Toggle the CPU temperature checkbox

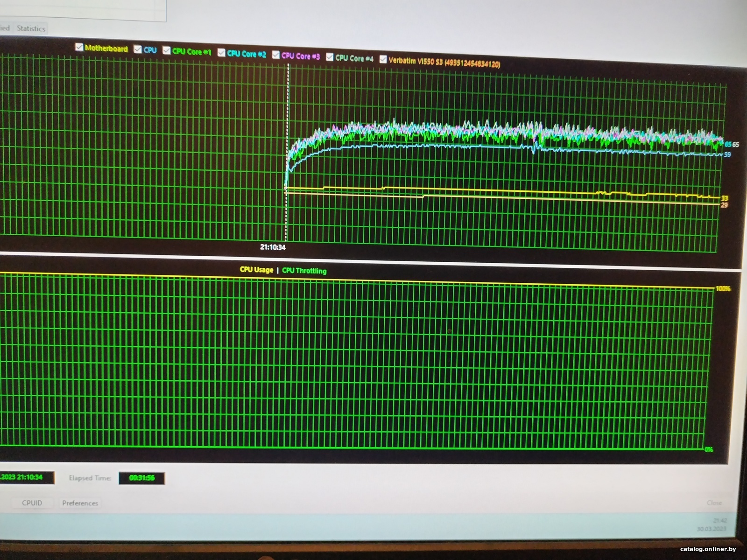pyautogui.click(x=138, y=49)
